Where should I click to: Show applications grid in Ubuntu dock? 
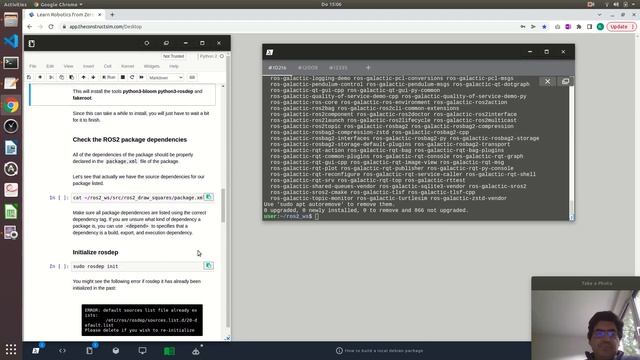pyautogui.click(x=11, y=349)
